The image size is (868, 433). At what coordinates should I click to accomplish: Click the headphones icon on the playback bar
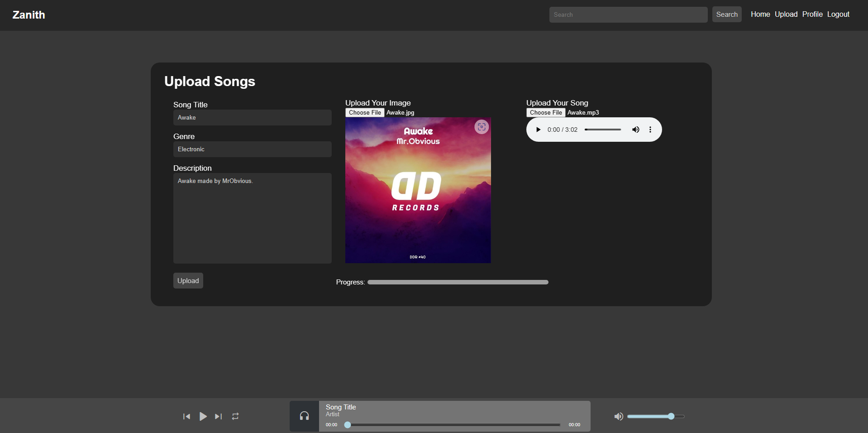[x=304, y=416]
